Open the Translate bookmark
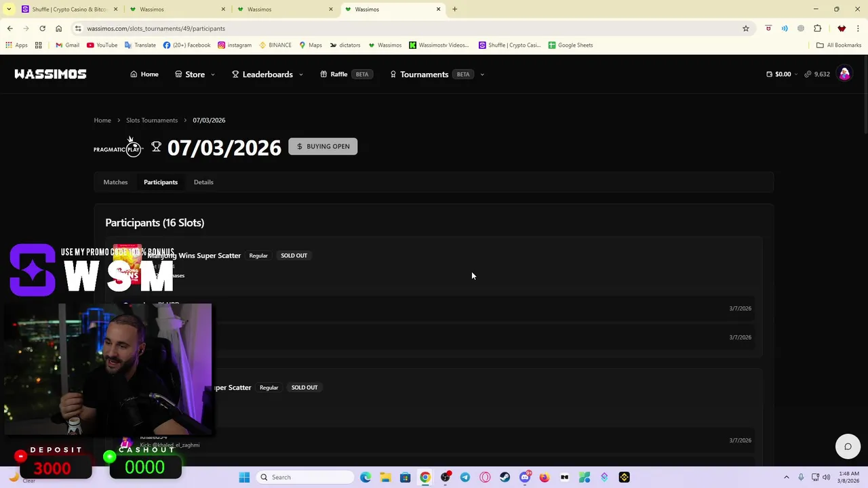Image resolution: width=868 pixels, height=488 pixels. coord(140,45)
